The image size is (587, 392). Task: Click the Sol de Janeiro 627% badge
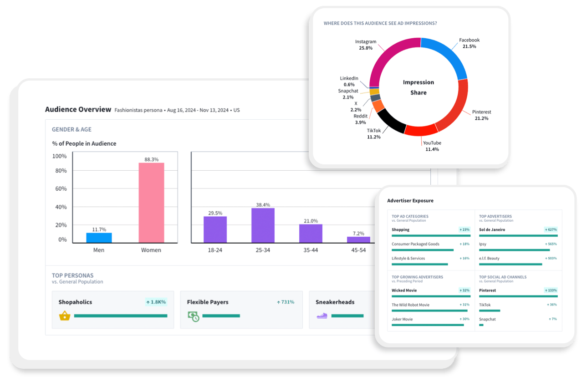pyautogui.click(x=551, y=230)
